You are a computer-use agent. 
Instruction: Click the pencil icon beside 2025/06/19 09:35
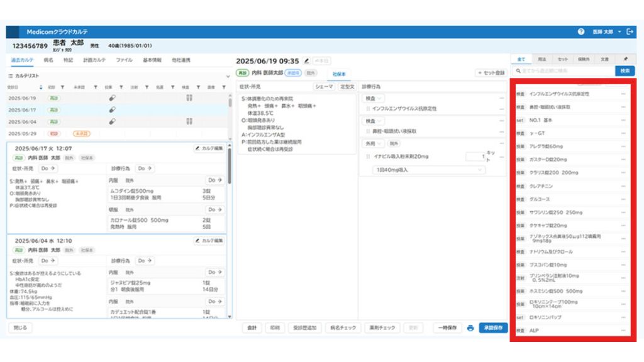pos(306,61)
